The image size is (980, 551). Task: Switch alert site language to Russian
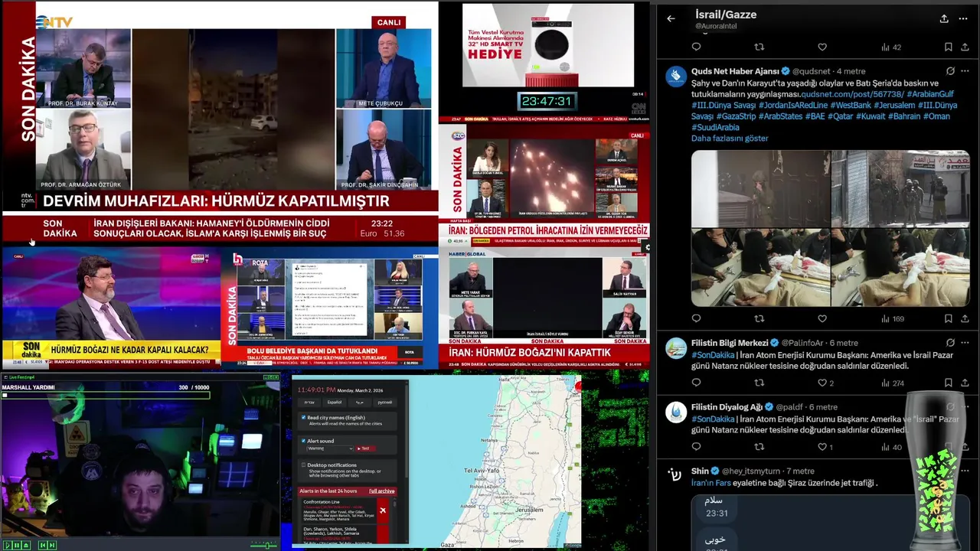click(x=384, y=402)
